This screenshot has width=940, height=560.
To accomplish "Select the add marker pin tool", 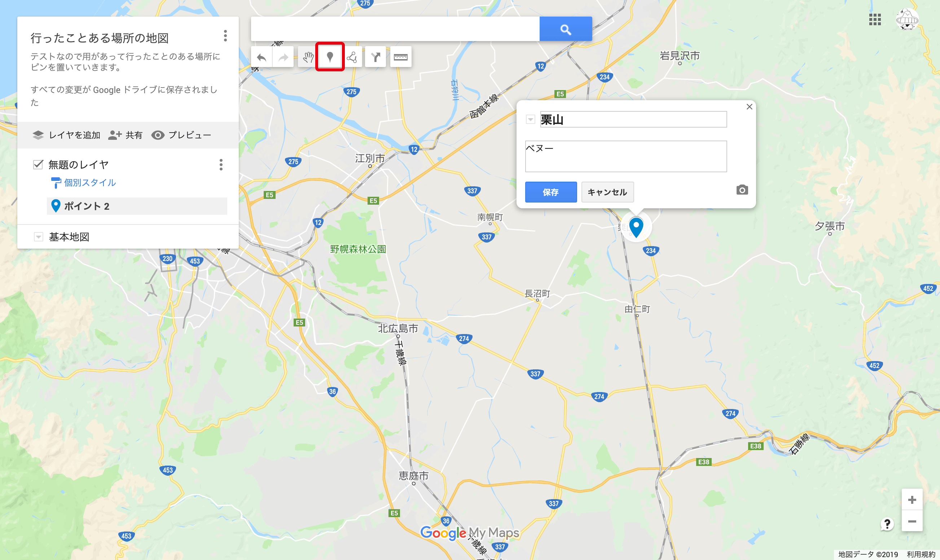I will (330, 57).
